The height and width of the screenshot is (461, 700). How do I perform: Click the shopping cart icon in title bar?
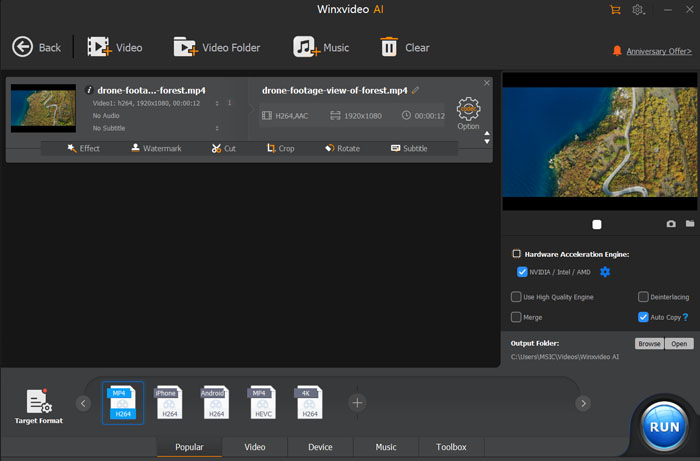click(x=614, y=10)
